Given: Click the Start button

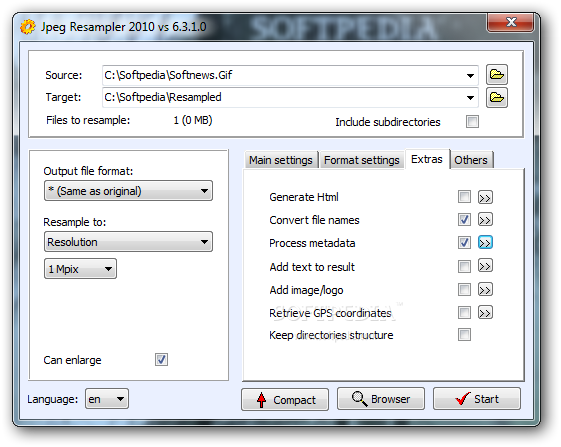Looking at the screenshot, I should click(477, 398).
